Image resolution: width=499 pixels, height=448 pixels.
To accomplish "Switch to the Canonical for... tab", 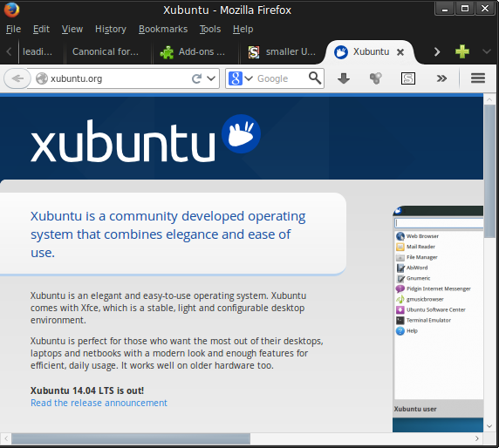I will coord(108,51).
